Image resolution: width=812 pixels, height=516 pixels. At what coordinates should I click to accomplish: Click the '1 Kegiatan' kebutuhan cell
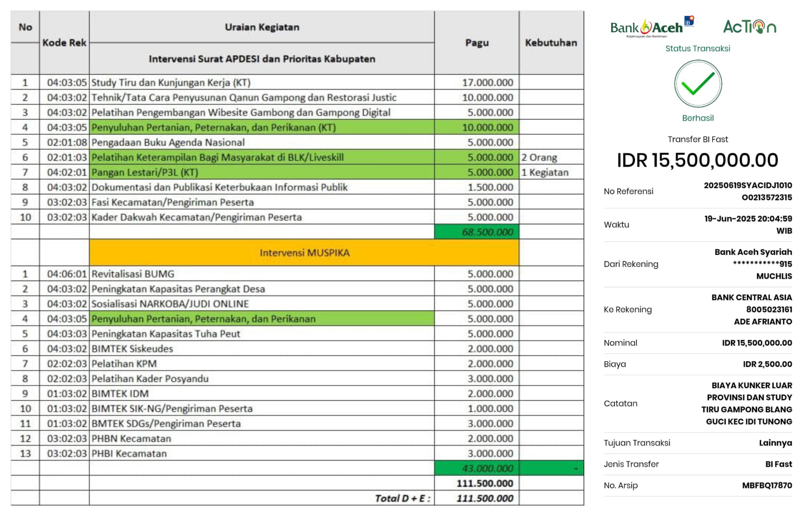551,172
